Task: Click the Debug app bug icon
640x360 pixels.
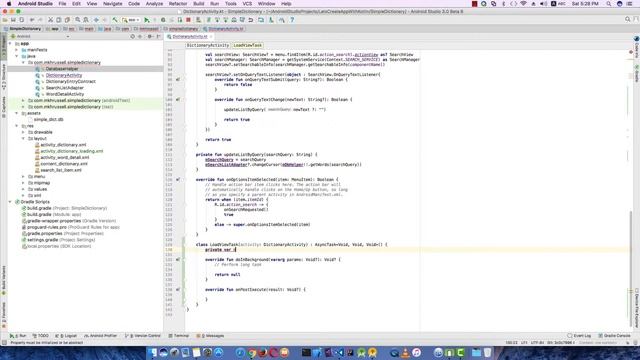Action: click(163, 20)
